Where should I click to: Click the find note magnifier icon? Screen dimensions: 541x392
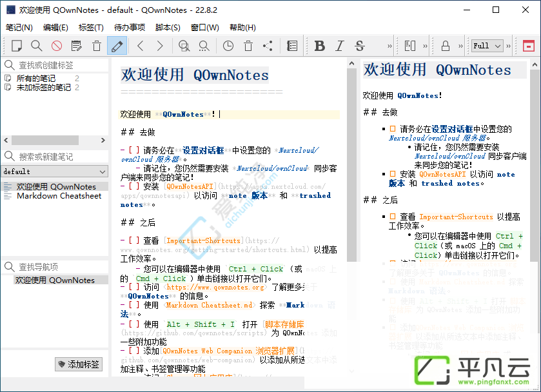37,46
